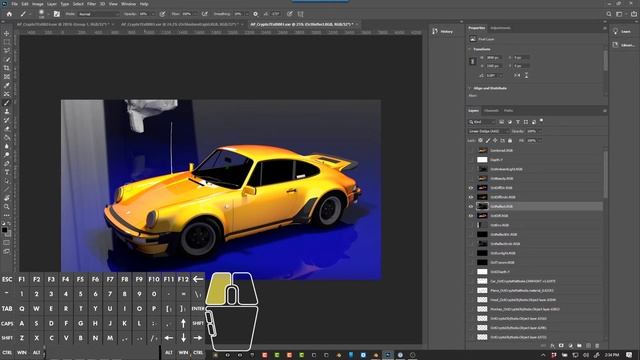
Task: Create a new group folder icon
Action: 579,346
